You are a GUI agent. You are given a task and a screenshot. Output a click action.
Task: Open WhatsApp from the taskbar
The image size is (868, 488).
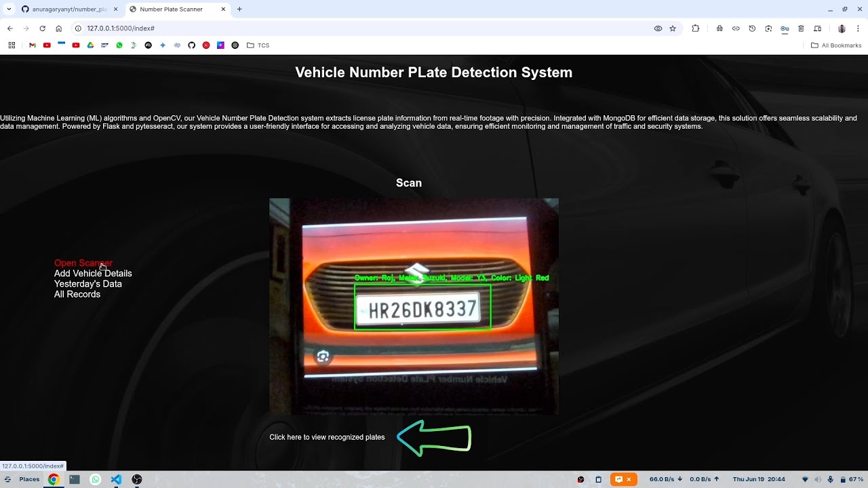(x=96, y=479)
